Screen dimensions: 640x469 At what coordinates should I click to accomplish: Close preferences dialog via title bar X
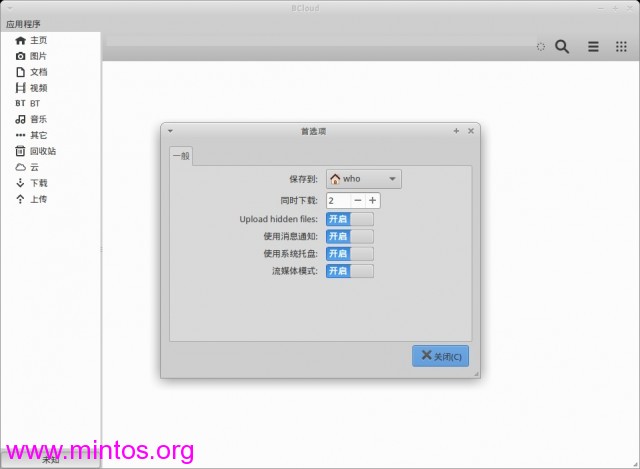(471, 131)
